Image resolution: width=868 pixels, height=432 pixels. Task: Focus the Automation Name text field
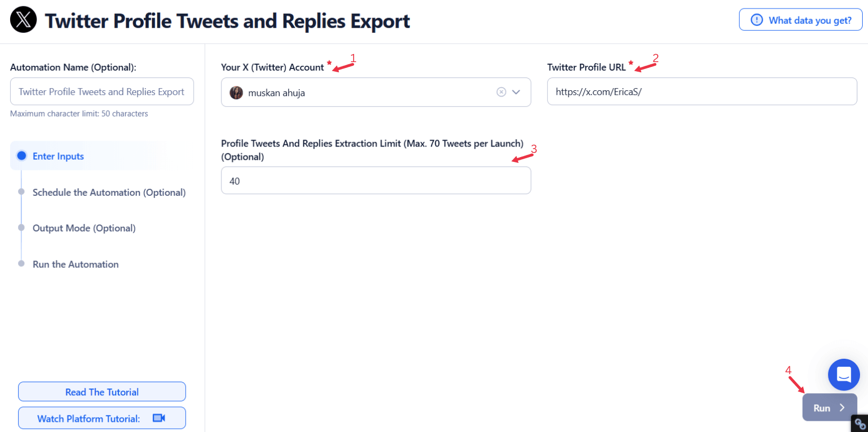click(102, 92)
